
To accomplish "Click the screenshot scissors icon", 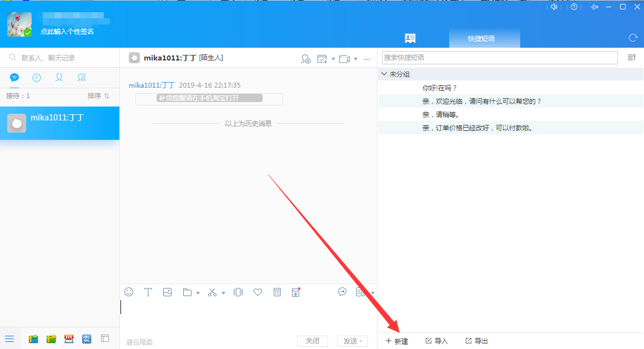I will [212, 292].
